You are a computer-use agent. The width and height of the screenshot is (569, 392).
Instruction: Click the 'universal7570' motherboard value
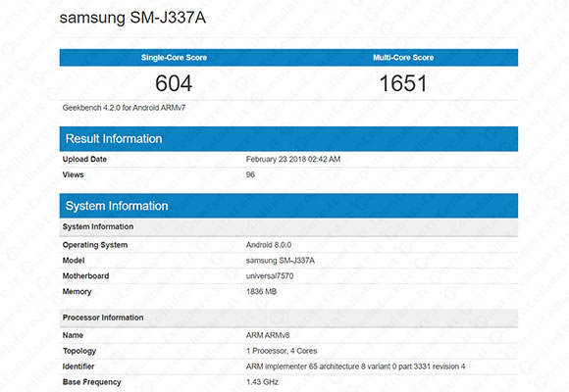click(270, 276)
